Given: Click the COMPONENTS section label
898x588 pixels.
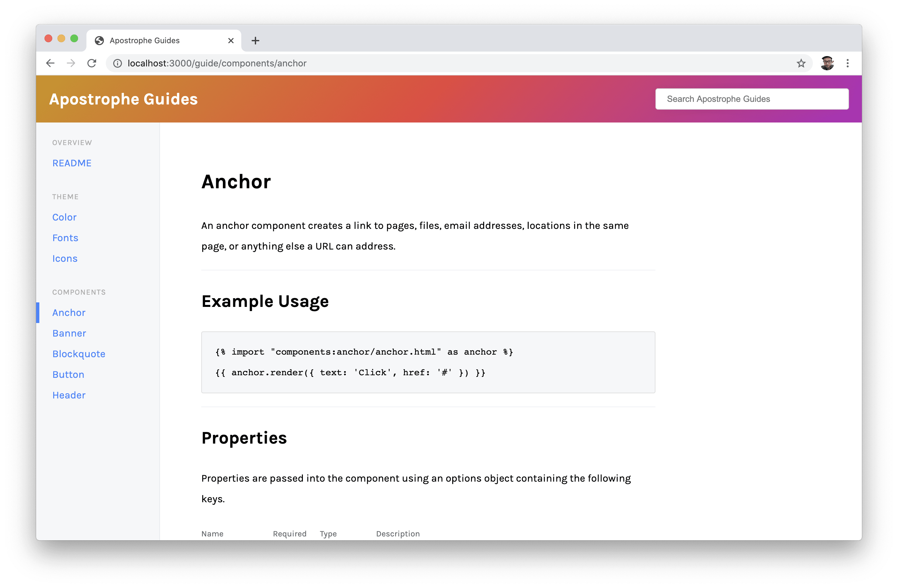Looking at the screenshot, I should [79, 292].
